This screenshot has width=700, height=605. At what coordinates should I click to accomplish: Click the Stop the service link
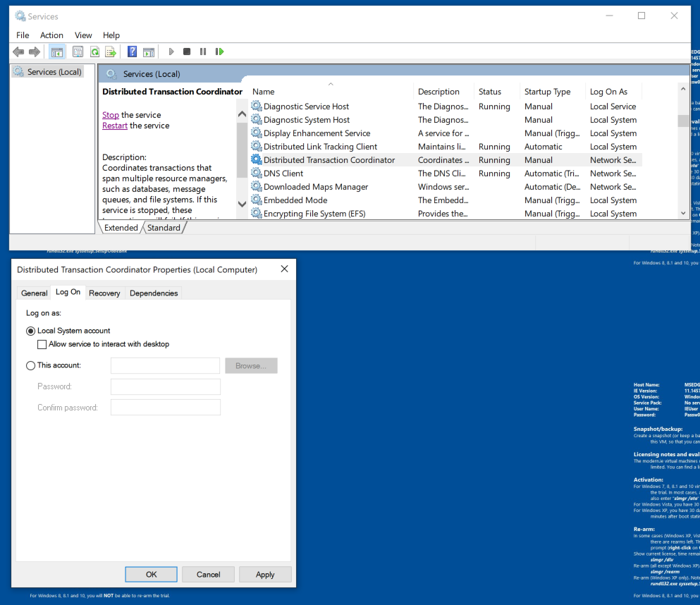110,115
